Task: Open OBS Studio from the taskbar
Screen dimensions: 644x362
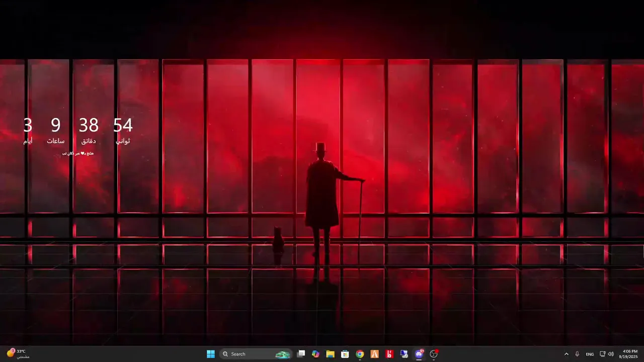Action: (x=434, y=354)
